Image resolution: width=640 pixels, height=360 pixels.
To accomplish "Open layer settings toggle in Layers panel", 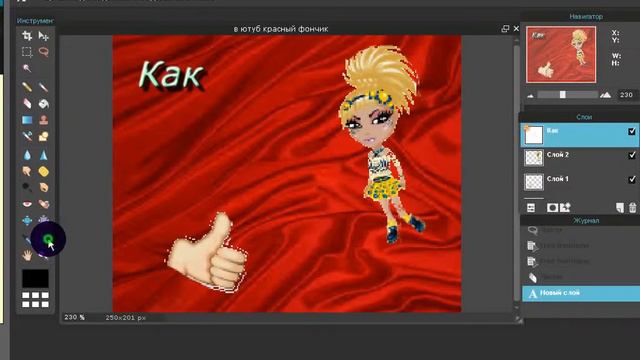I will tap(531, 208).
